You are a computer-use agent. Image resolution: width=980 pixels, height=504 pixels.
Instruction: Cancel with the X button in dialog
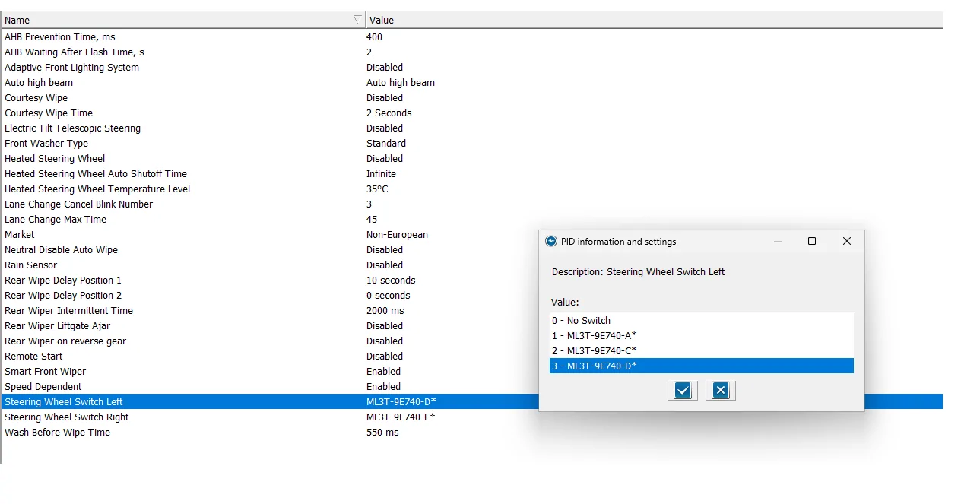point(721,391)
